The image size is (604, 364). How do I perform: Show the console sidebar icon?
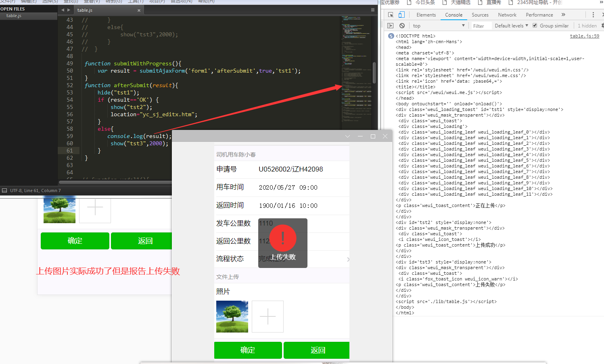tap(390, 25)
